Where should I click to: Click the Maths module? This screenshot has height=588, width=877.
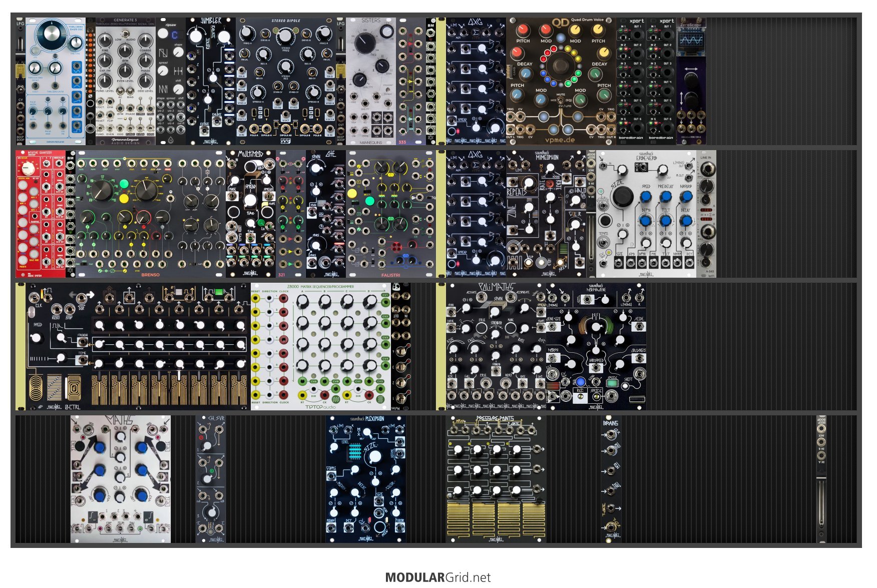tap(121, 479)
